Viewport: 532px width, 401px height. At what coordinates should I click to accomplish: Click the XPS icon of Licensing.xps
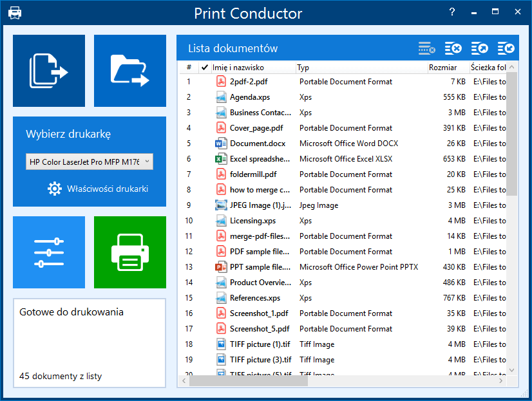click(x=221, y=221)
